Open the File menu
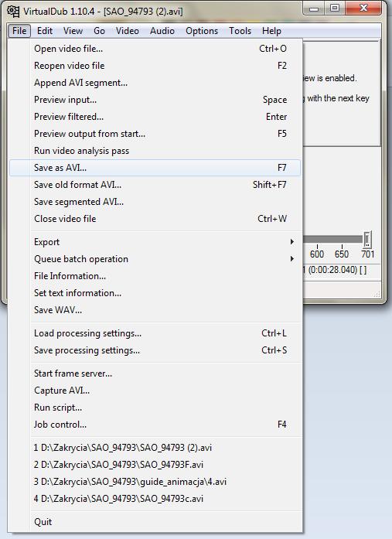Viewport: 392px width, 539px height. coord(19,31)
